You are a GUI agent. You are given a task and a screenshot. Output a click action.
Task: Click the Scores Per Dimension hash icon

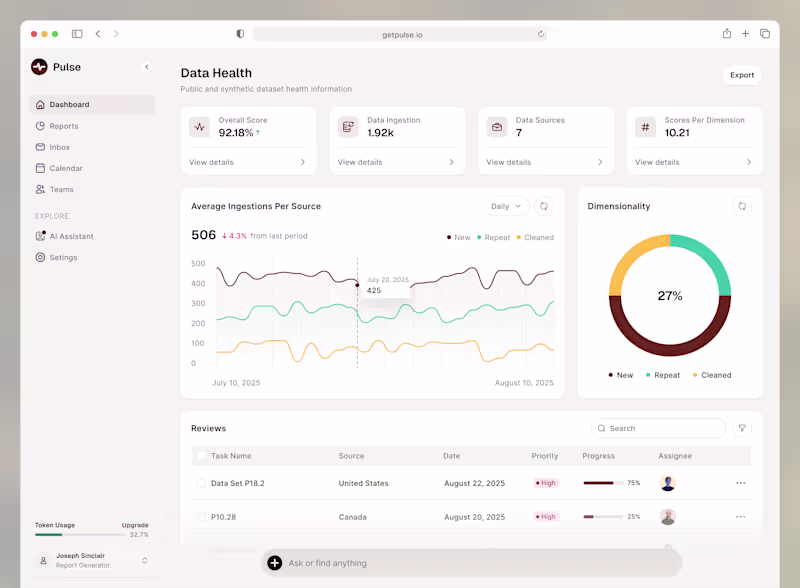pos(645,127)
